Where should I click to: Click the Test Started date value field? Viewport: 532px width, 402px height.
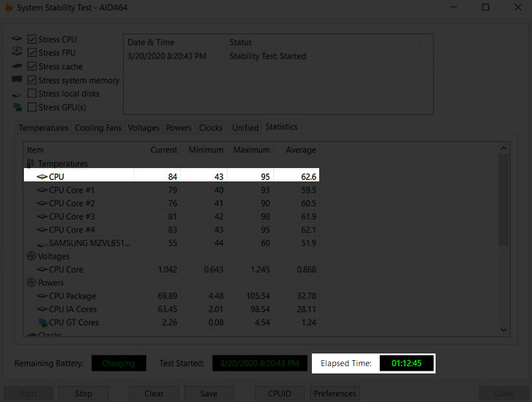tap(259, 363)
